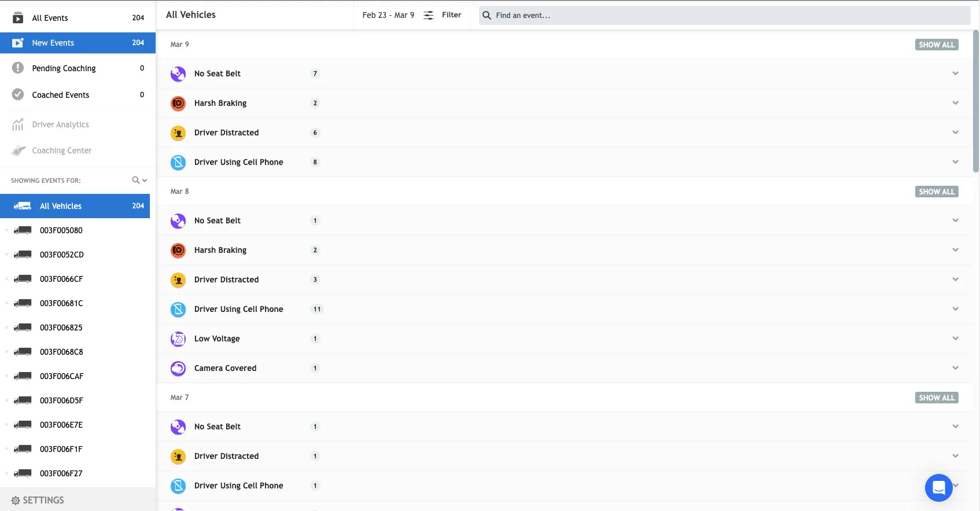Image resolution: width=980 pixels, height=511 pixels.
Task: Expand Mar 8 Driver Using Cell Phone row
Action: click(955, 309)
